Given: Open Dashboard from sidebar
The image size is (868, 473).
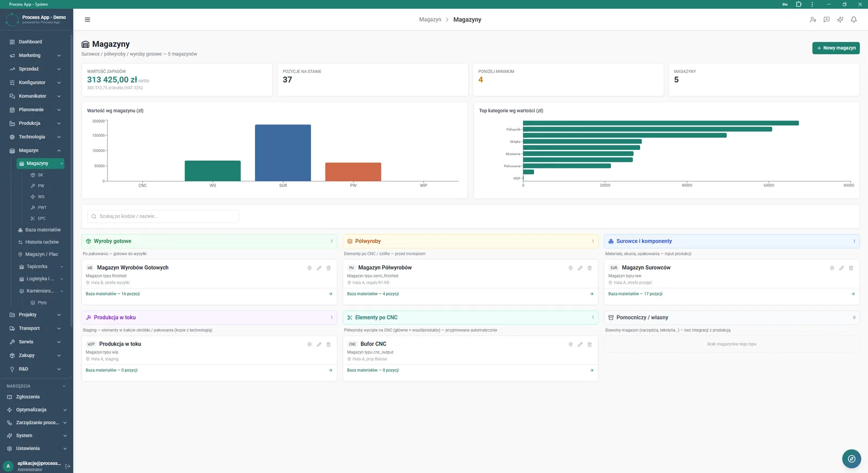Looking at the screenshot, I should tap(36, 42).
